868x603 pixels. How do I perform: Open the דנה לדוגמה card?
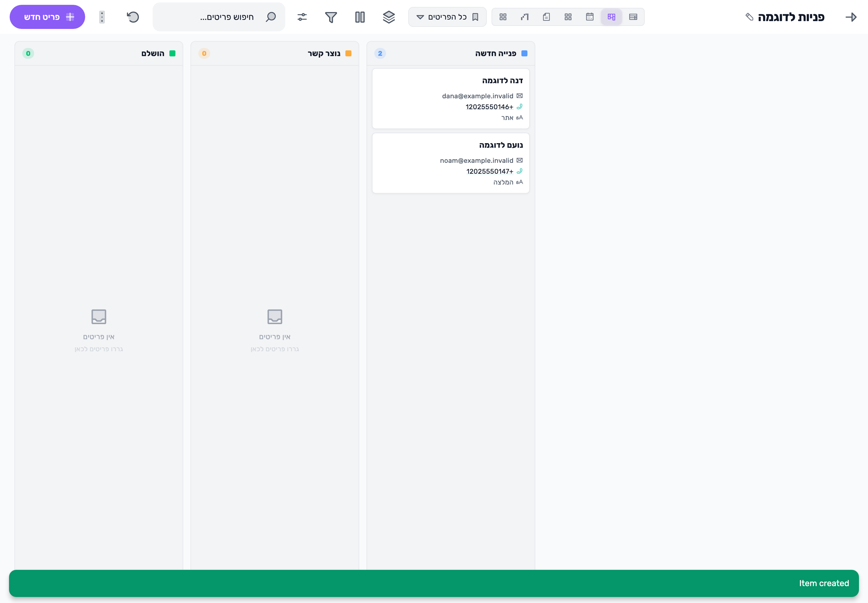[x=451, y=99]
